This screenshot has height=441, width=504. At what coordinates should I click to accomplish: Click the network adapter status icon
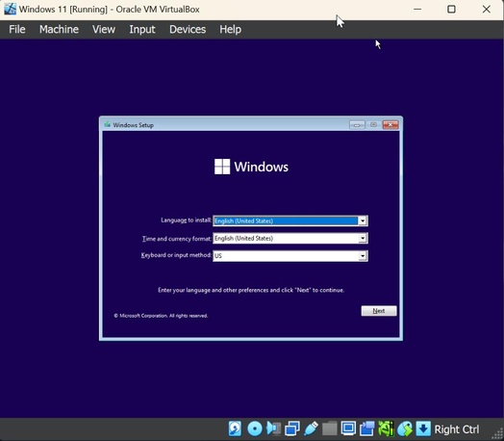click(292, 428)
